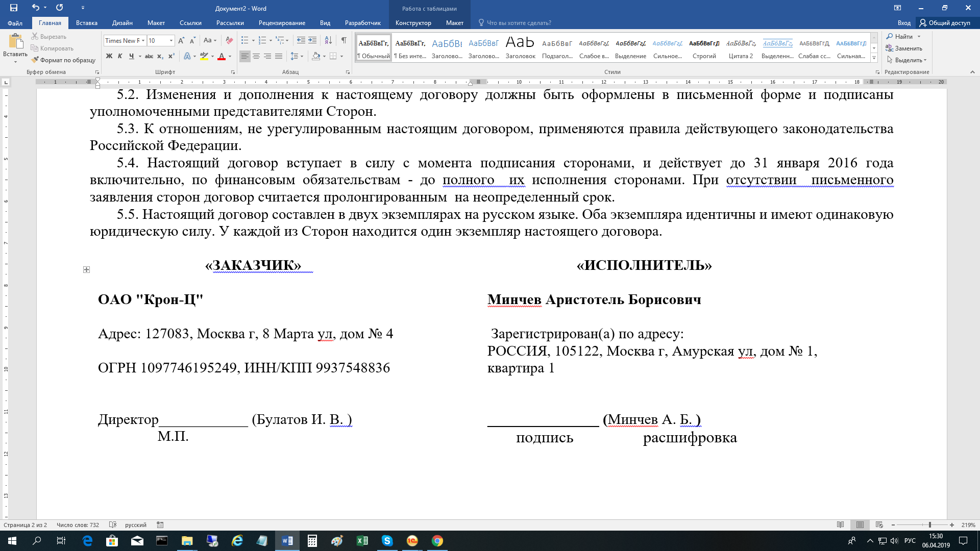This screenshot has height=551, width=980.
Task: Toggle subscript x₂ formatting
Action: pyautogui.click(x=160, y=56)
